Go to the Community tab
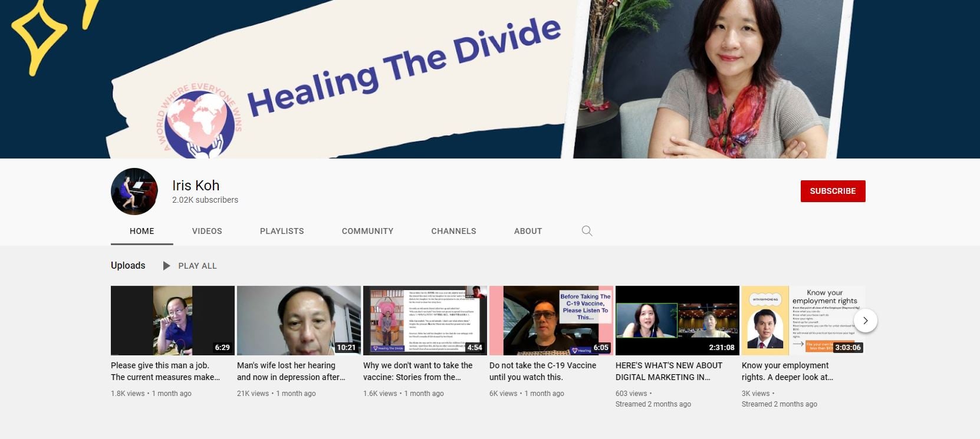Image resolution: width=980 pixels, height=439 pixels. click(x=367, y=231)
